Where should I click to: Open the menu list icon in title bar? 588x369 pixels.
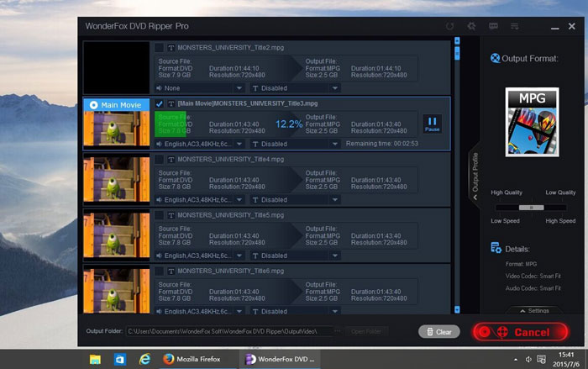(514, 26)
